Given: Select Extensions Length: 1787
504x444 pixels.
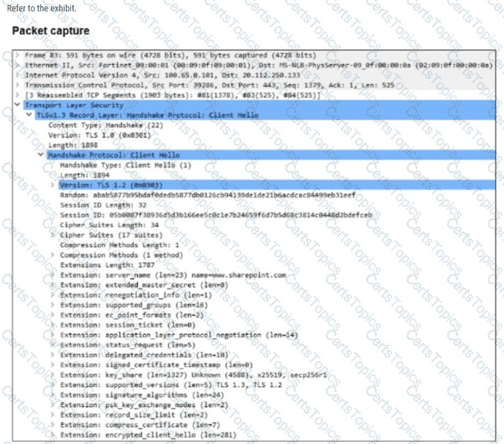Looking at the screenshot, I should [x=107, y=265].
